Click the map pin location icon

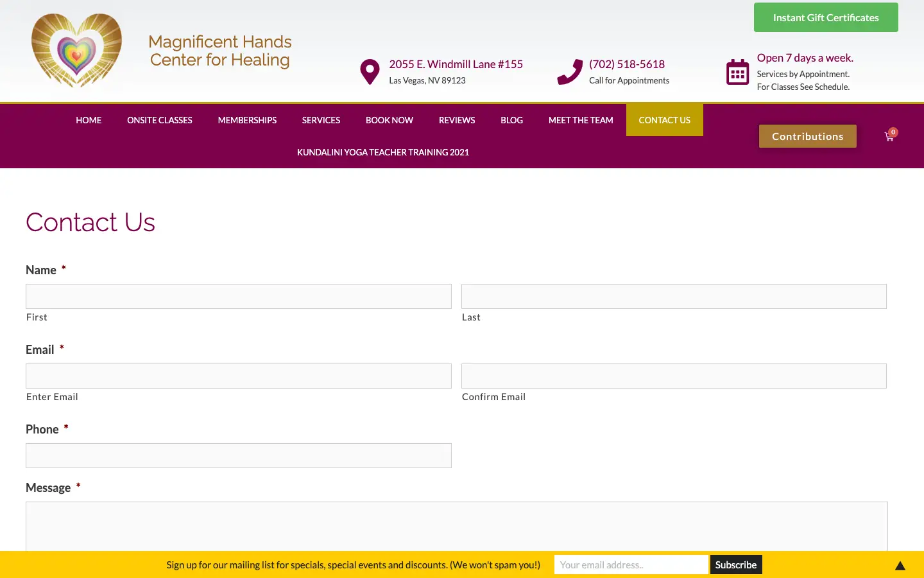coord(370,72)
